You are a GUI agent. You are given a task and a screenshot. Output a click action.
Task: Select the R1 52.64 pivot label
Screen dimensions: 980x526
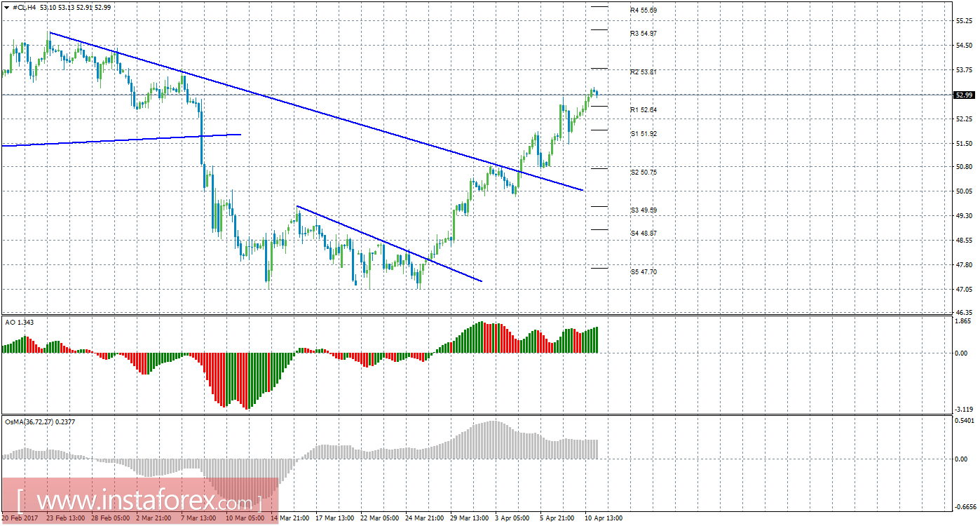(x=643, y=110)
